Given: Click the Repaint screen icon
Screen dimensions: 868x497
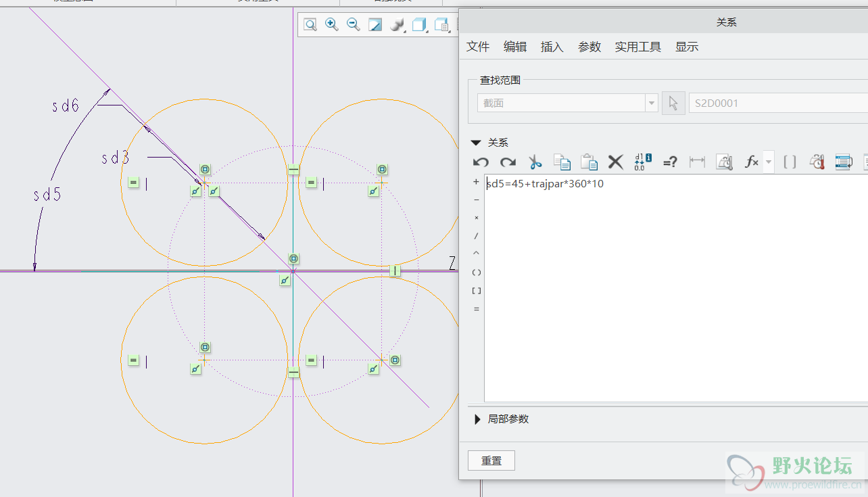Looking at the screenshot, I should pos(375,25).
